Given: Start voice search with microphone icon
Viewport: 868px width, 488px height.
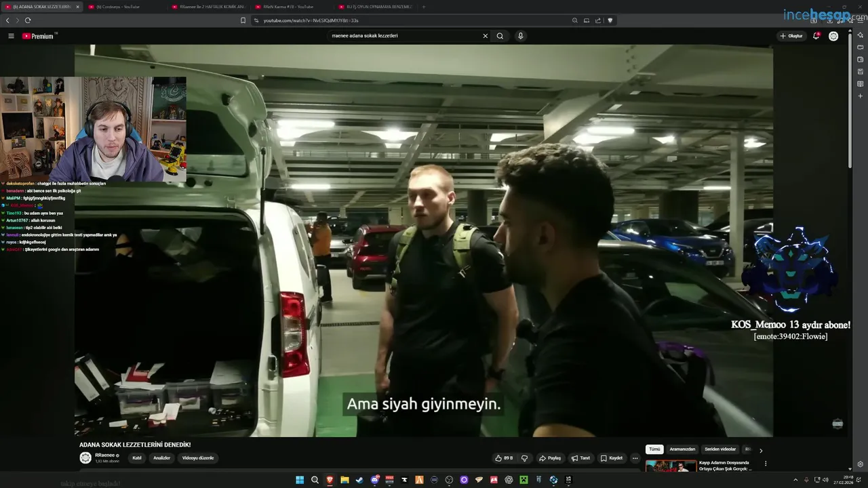Looking at the screenshot, I should coord(520,36).
